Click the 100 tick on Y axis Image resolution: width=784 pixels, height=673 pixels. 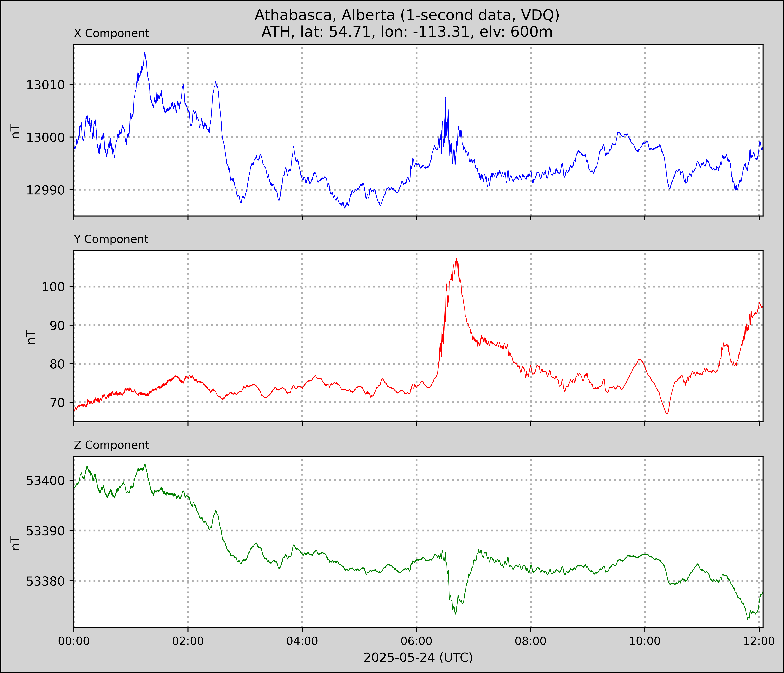pyautogui.click(x=53, y=287)
